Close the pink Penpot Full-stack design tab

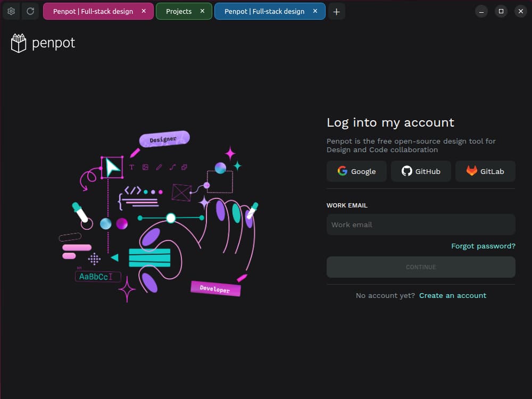click(144, 11)
